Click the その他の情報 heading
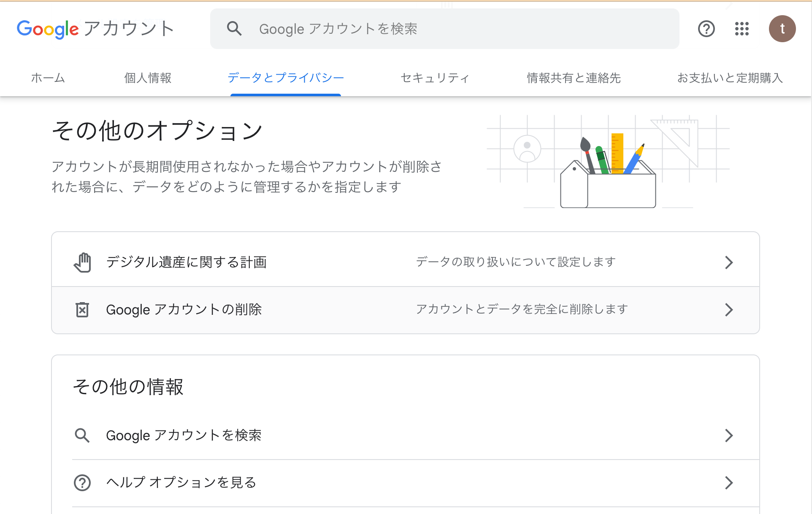Screen dimensions: 812x514 click(x=128, y=387)
